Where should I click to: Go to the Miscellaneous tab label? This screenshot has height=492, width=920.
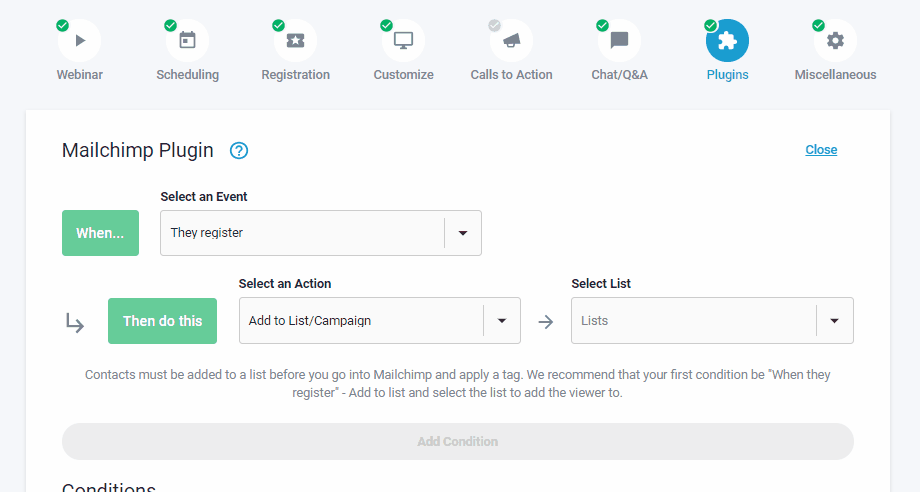[x=835, y=74]
